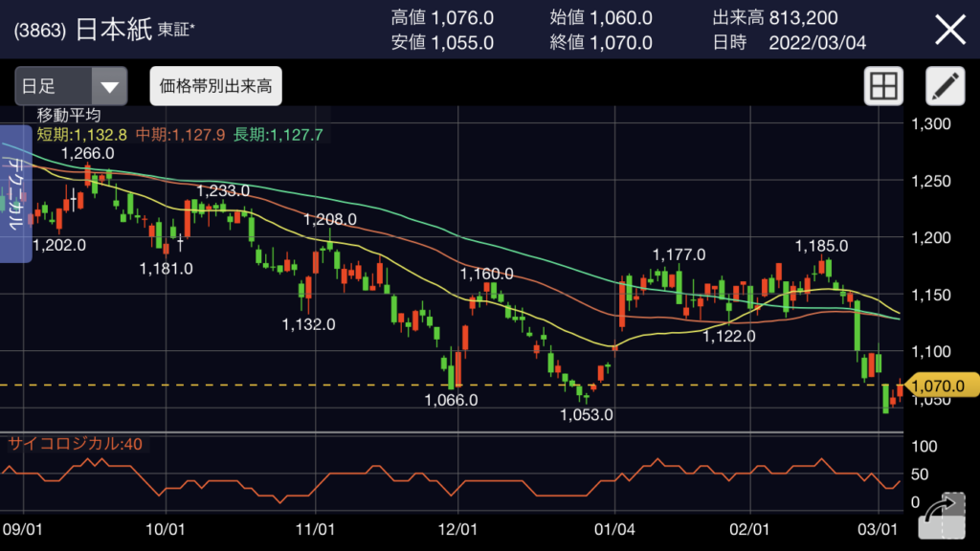
Task: Click the 1,122.0 price label
Action: pos(728,336)
